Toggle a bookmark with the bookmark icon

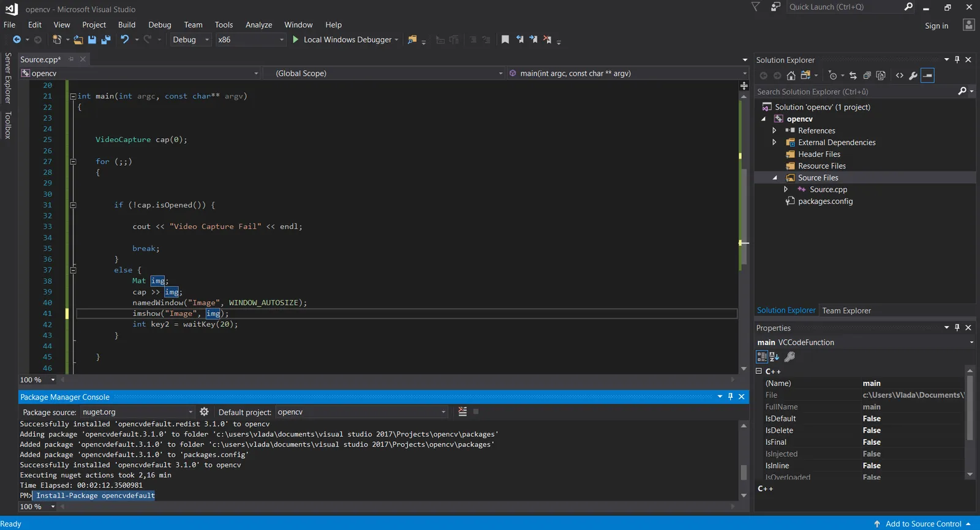point(505,39)
